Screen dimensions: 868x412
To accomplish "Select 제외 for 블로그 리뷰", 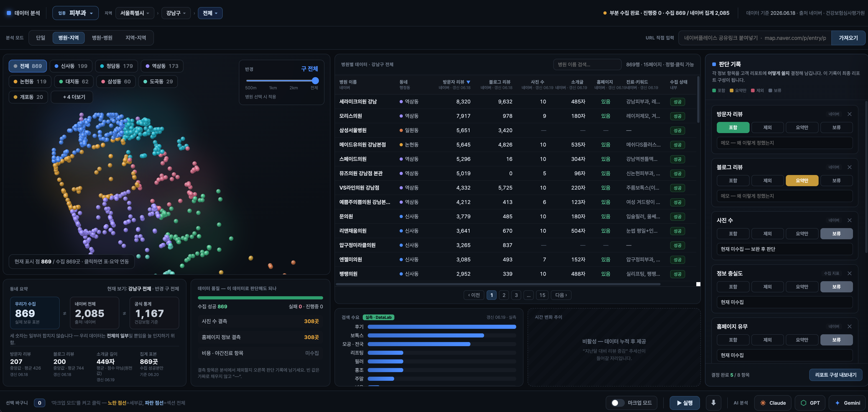I will (767, 180).
